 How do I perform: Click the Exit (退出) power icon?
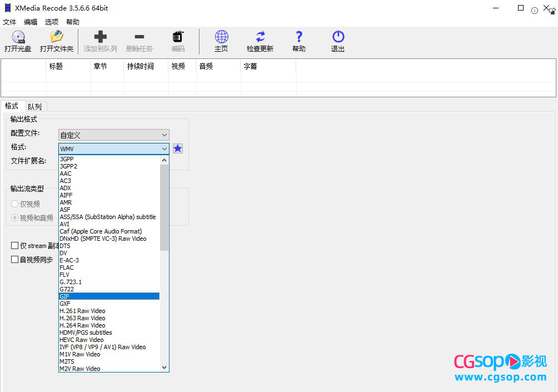[338, 38]
